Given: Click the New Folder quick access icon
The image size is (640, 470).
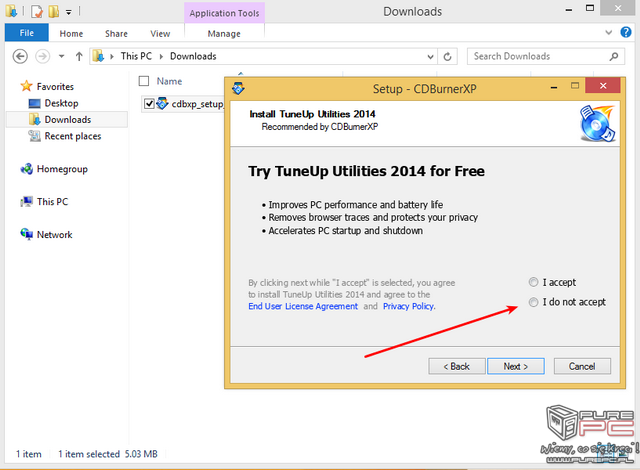Looking at the screenshot, I should pyautogui.click(x=53, y=11).
